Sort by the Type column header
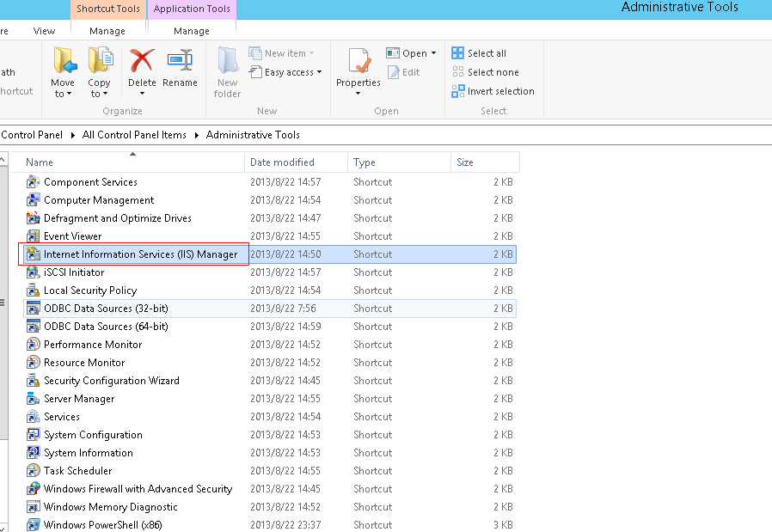772x532 pixels. pos(399,162)
